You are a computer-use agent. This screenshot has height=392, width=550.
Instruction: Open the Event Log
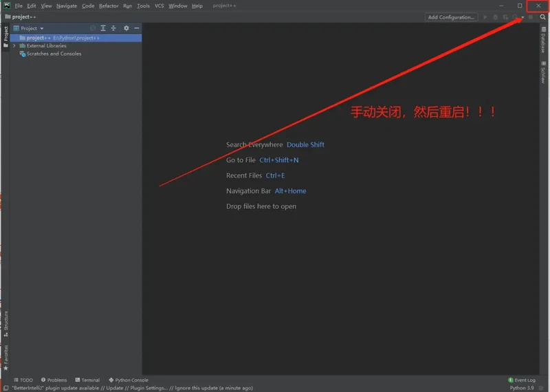pos(522,380)
